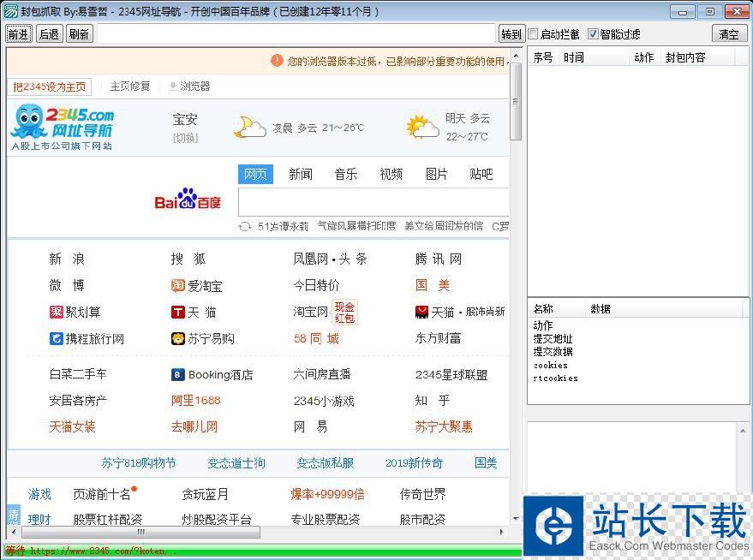
Task: Open the 腾讯网 link
Action: [x=439, y=259]
